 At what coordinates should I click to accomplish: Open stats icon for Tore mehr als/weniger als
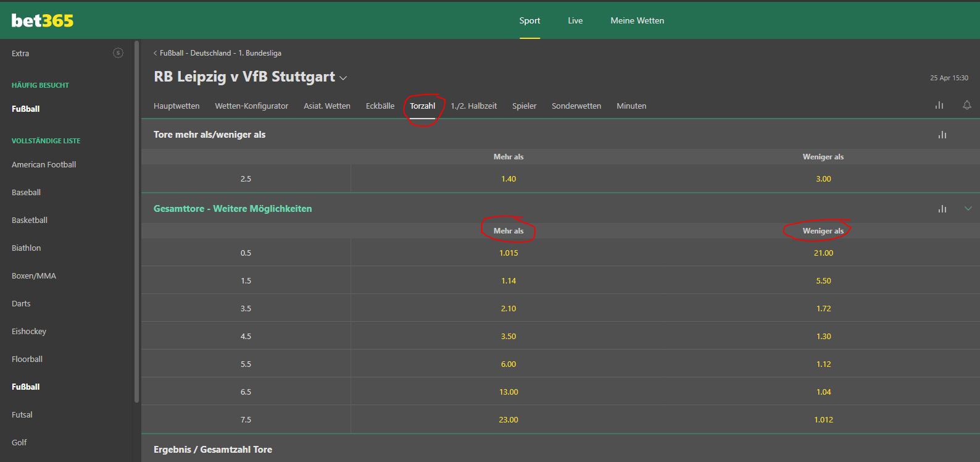pos(942,135)
